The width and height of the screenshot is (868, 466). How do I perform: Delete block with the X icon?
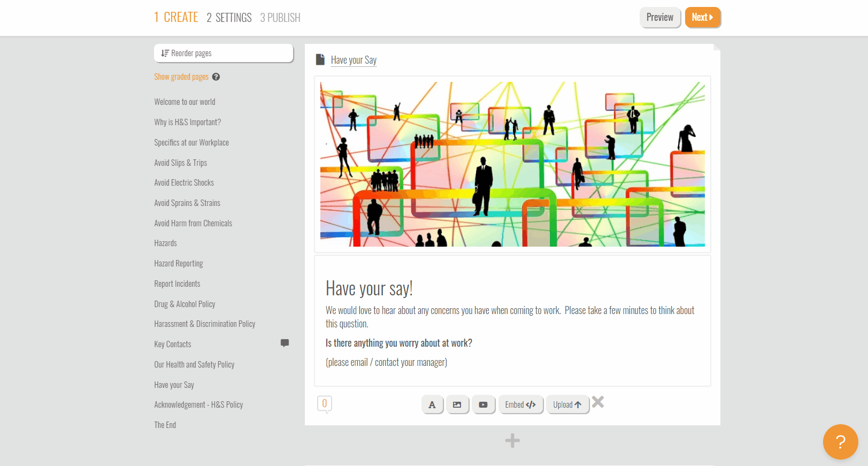pos(598,402)
